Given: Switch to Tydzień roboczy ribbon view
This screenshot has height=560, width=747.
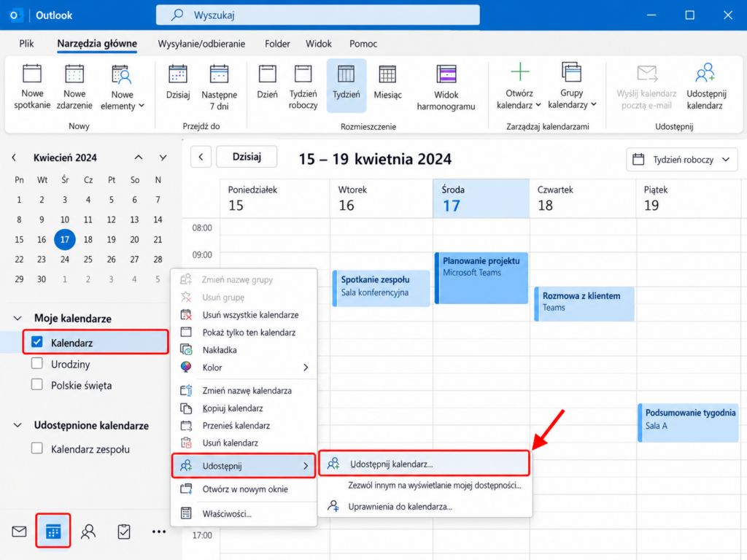Looking at the screenshot, I should tap(303, 87).
